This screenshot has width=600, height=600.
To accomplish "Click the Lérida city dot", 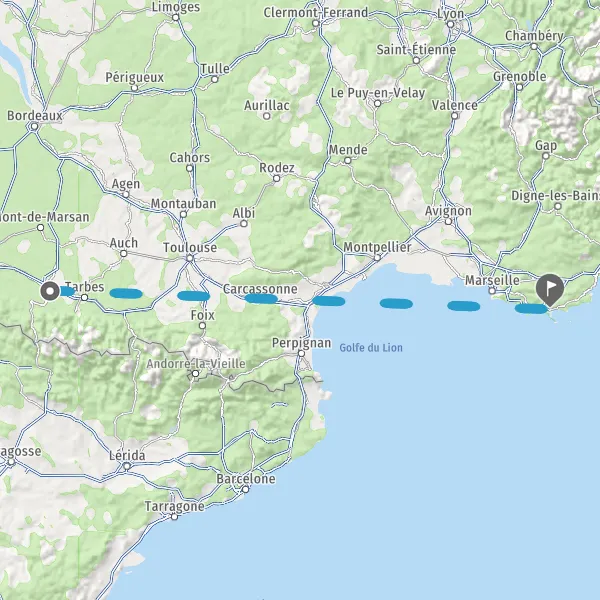I will click(x=127, y=466).
